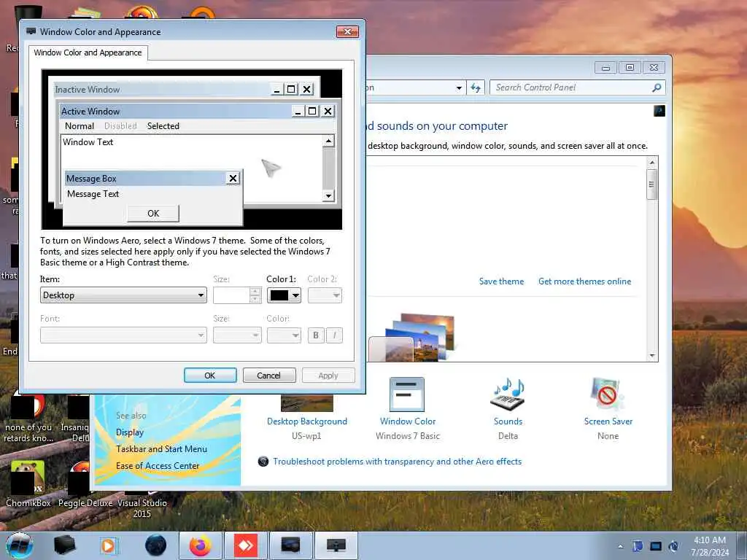The height and width of the screenshot is (560, 747).
Task: Open Peggle Deluxe desktop shortcut
Action: (85, 483)
